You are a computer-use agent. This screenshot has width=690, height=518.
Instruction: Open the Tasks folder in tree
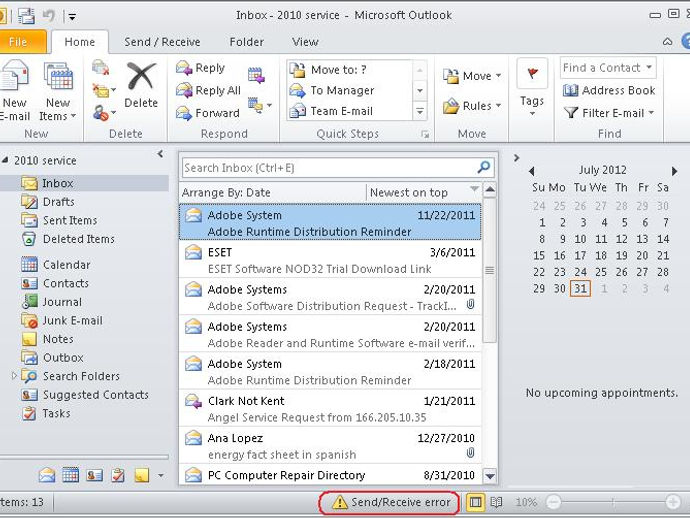coord(56,413)
